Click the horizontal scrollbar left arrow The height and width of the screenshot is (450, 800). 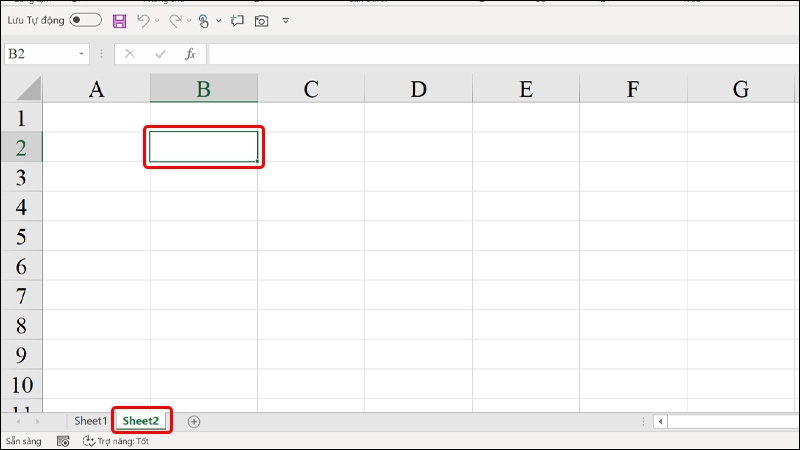click(x=660, y=421)
